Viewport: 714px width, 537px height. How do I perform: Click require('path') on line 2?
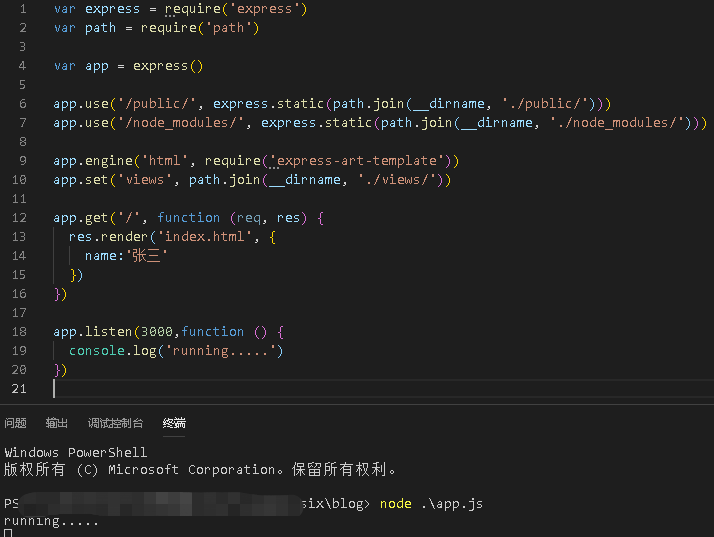point(200,28)
